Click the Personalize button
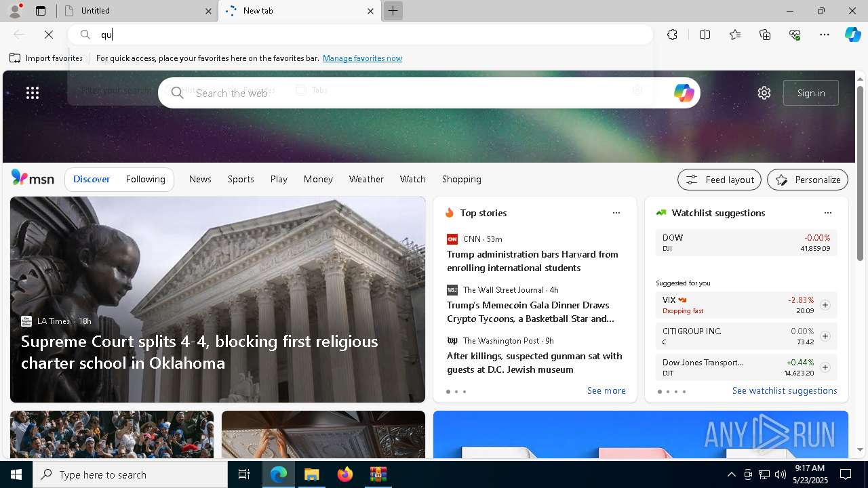 (x=808, y=180)
